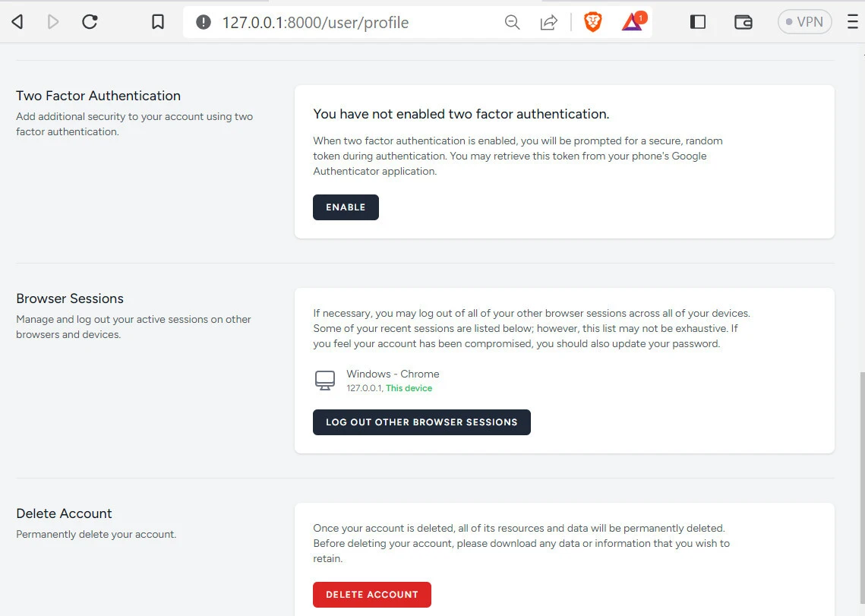
Task: Click the desktop monitor session icon
Action: (325, 381)
